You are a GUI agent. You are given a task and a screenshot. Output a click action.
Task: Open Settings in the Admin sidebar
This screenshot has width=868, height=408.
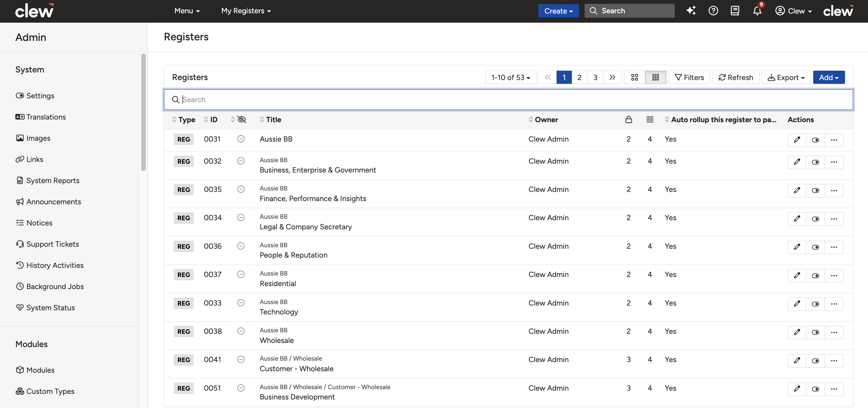coord(35,96)
